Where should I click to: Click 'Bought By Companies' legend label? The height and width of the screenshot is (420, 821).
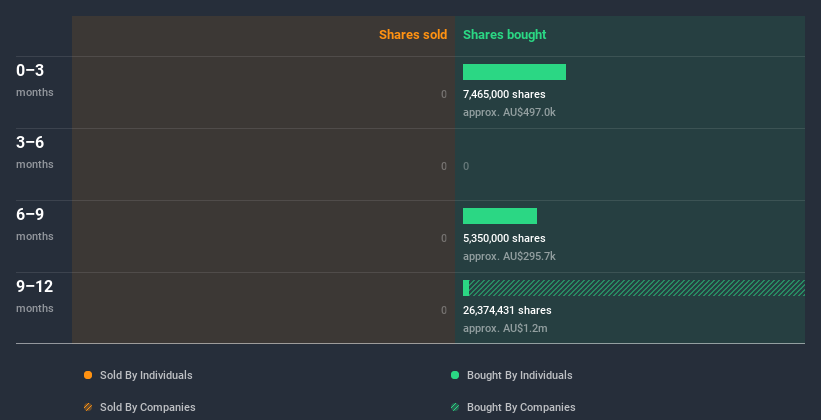[x=521, y=407]
